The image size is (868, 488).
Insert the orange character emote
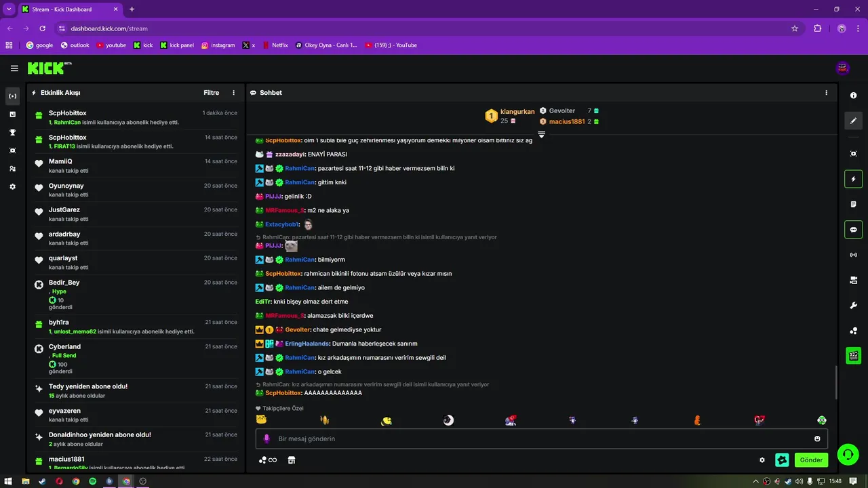(697, 420)
